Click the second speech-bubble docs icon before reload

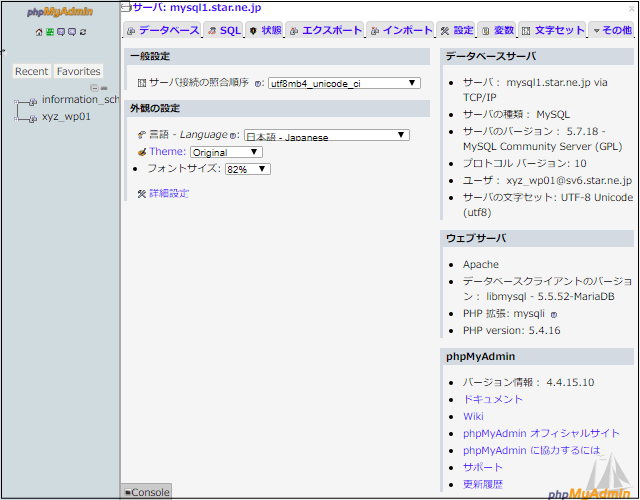click(72, 32)
